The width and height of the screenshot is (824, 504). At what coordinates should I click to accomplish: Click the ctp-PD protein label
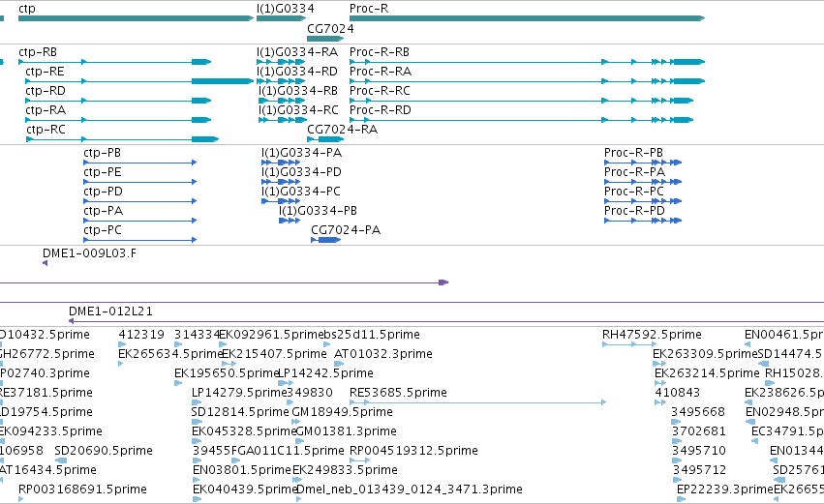click(x=103, y=192)
